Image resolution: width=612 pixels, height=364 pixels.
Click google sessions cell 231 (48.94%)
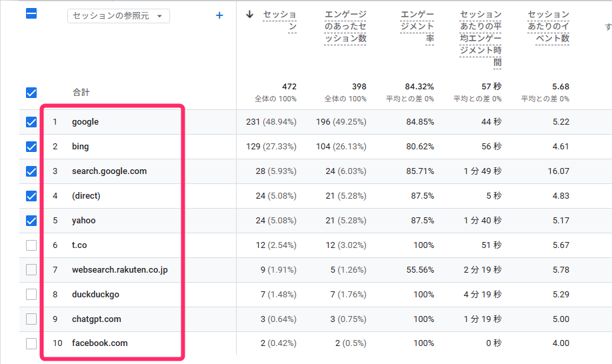(x=271, y=122)
